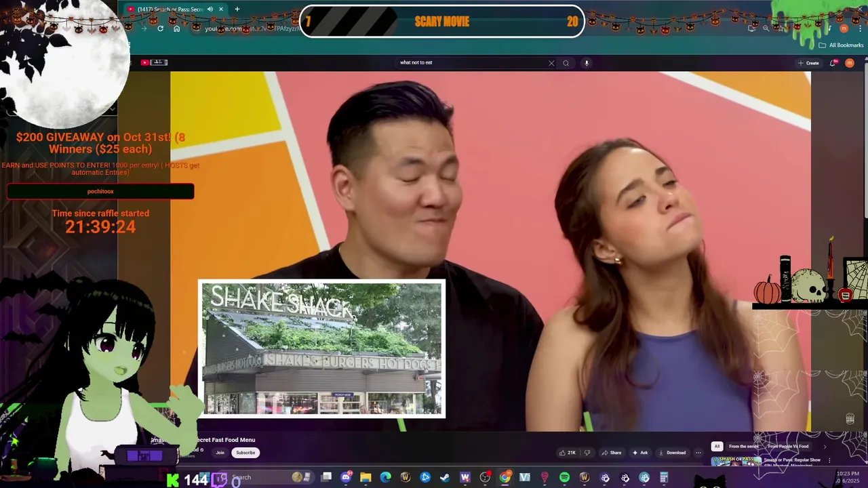This screenshot has width=868, height=488.
Task: Reload the current page
Action: pos(160,28)
